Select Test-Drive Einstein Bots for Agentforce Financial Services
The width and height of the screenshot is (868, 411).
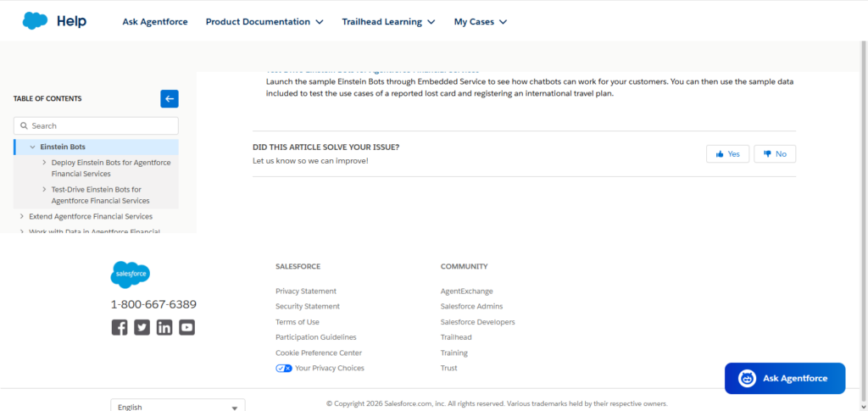pyautogui.click(x=100, y=195)
